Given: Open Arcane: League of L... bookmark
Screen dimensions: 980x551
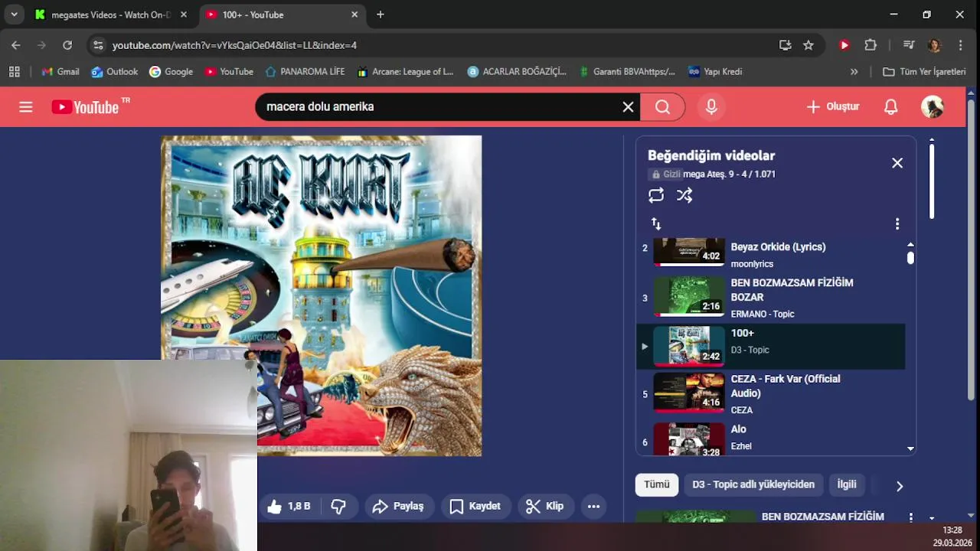Looking at the screenshot, I should click(406, 71).
